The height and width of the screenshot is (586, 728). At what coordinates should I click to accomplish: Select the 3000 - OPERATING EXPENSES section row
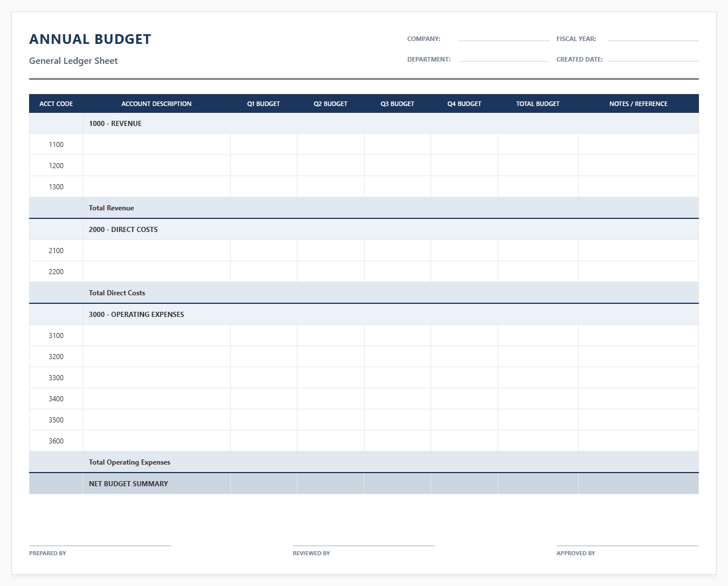pos(364,315)
